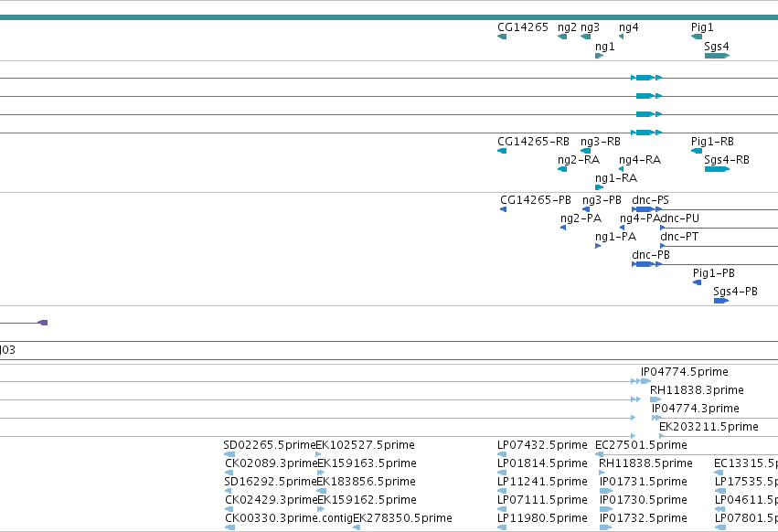Screen dimensions: 778x532
Task: Select the Sgs4 gene arrow glyph
Action: point(717,56)
